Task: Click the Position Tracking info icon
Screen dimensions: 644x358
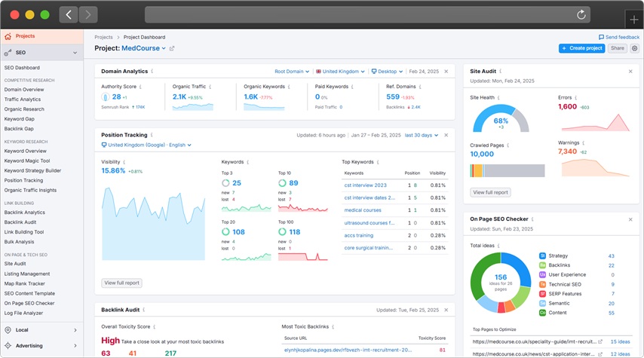Action: click(152, 135)
